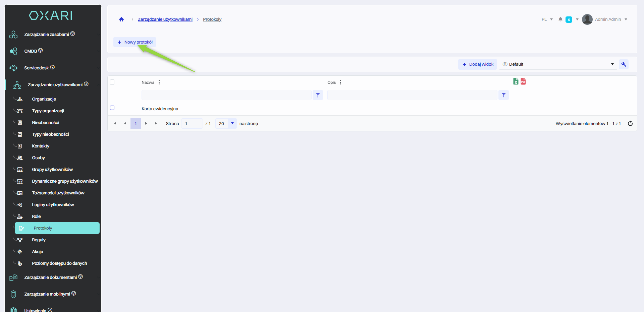Click the Nowy protokół button
Viewport: 644px width, 312px height.
[x=135, y=42]
